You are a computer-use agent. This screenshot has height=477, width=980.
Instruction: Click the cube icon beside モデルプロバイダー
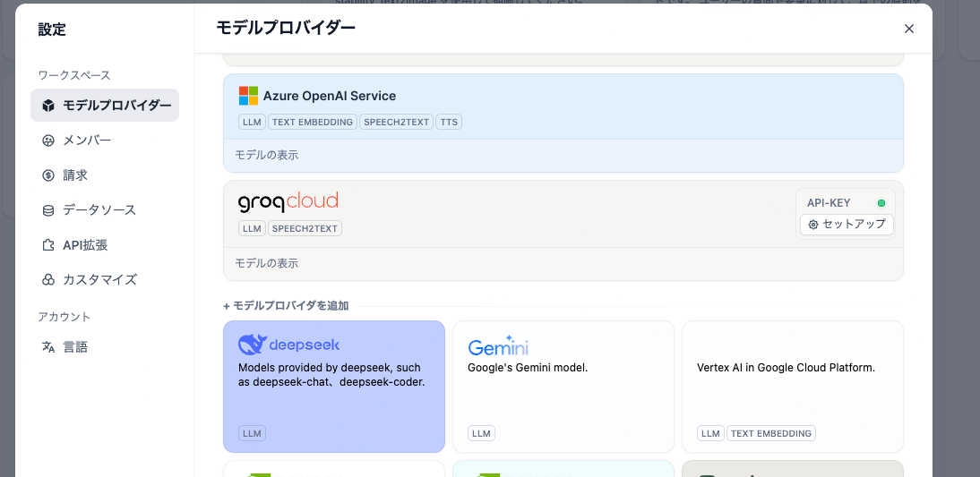pyautogui.click(x=48, y=106)
